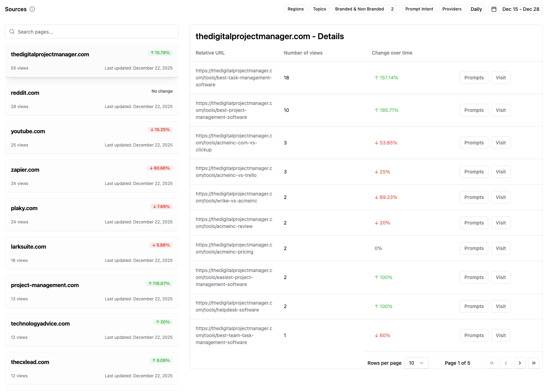Image resolution: width=558 pixels, height=392 pixels.
Task: Open the Regions filter
Action: pyautogui.click(x=295, y=9)
